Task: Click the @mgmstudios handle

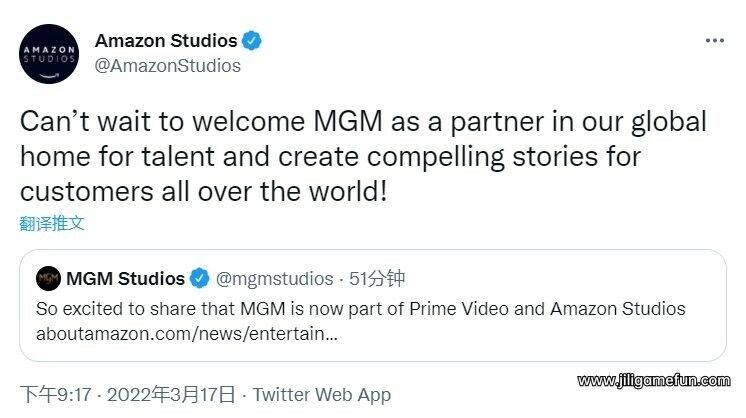Action: 274,278
